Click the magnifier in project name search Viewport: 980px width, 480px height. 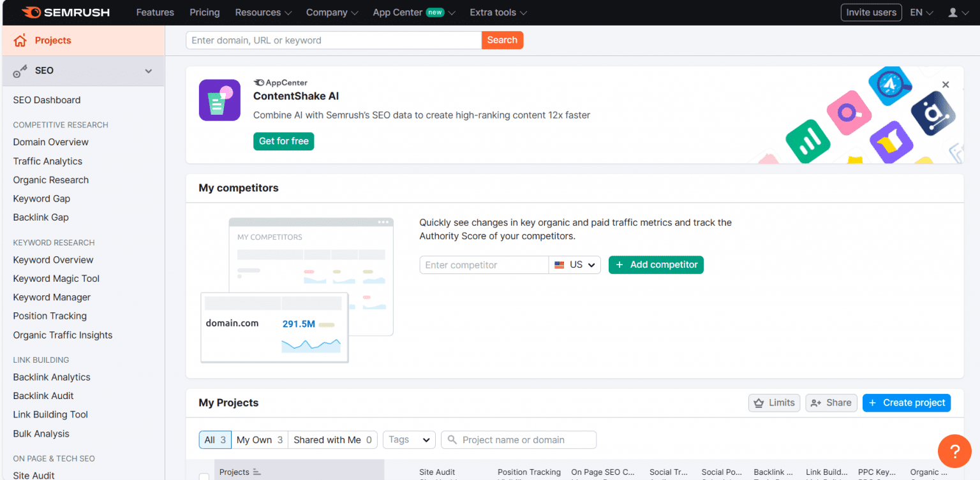pyautogui.click(x=452, y=440)
